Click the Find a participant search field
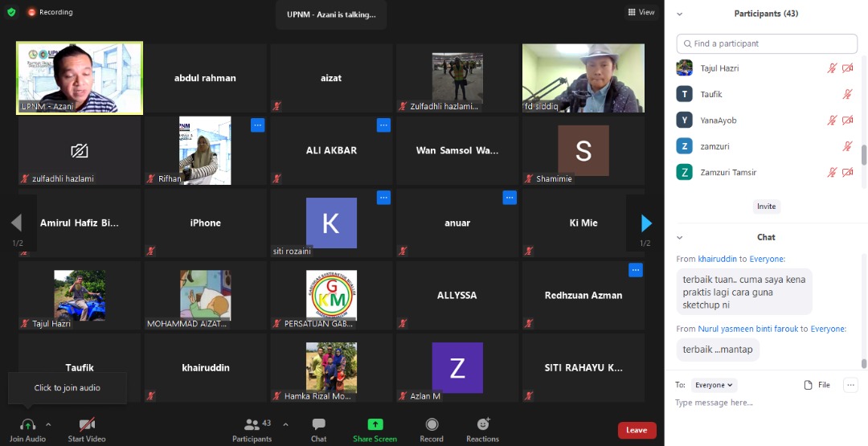 tap(767, 43)
